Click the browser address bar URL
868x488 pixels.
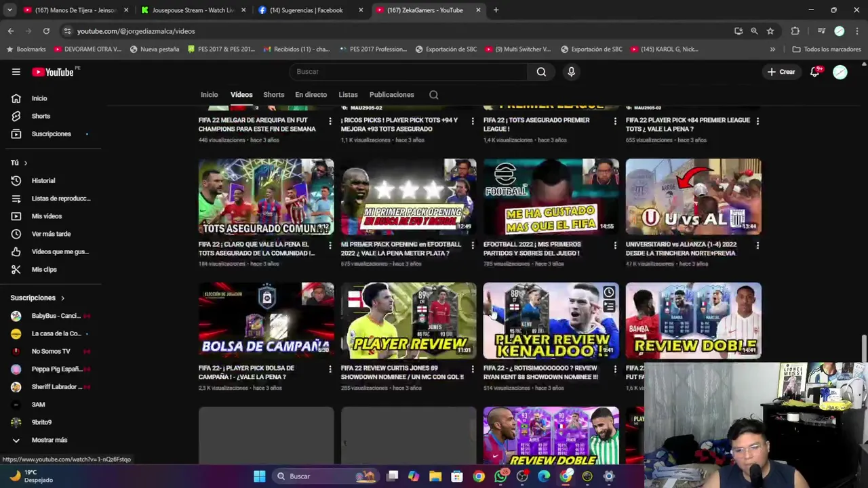(x=136, y=31)
